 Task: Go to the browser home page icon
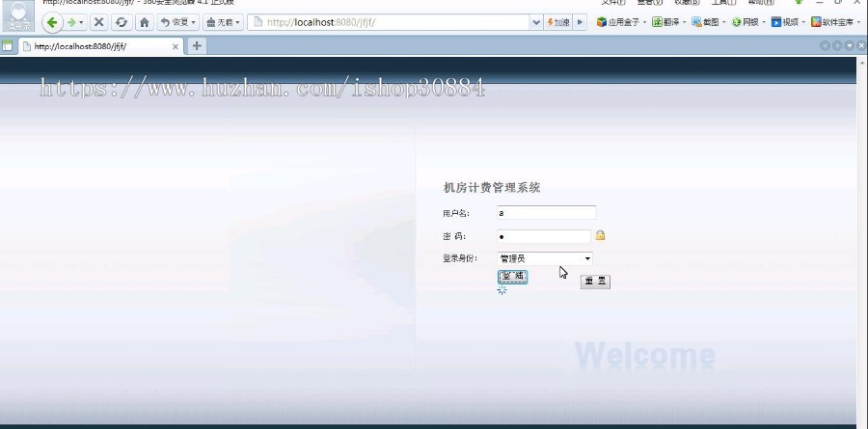click(145, 23)
